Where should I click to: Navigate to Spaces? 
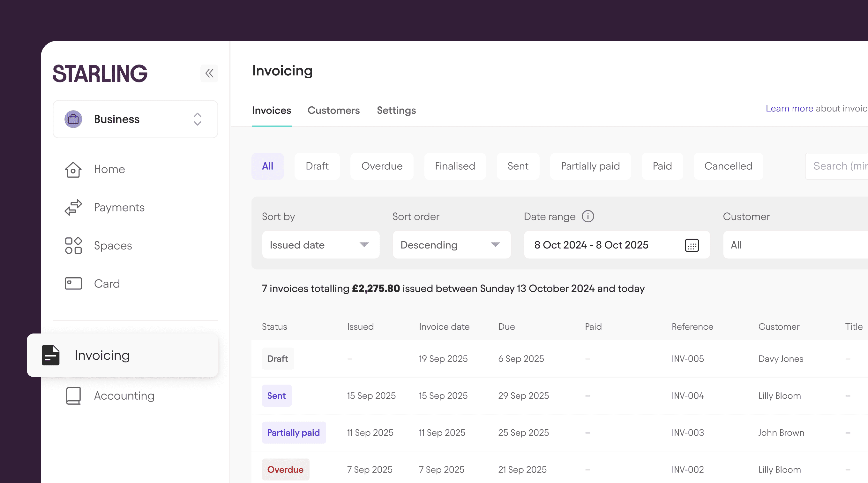pos(113,246)
